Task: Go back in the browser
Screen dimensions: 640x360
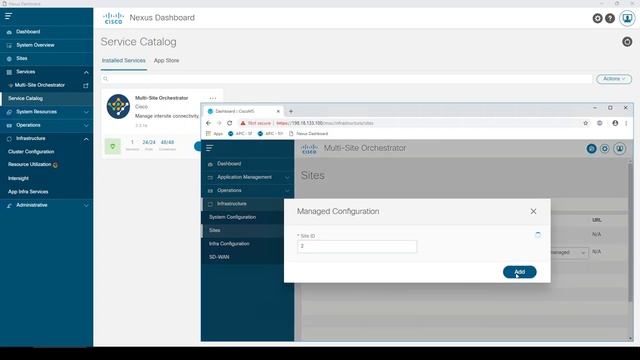Action: 209,123
